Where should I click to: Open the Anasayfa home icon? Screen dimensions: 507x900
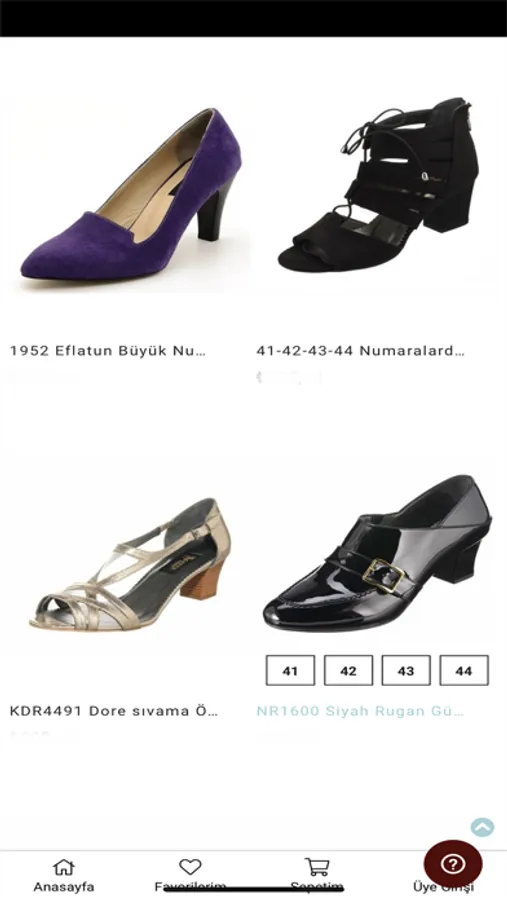64,867
